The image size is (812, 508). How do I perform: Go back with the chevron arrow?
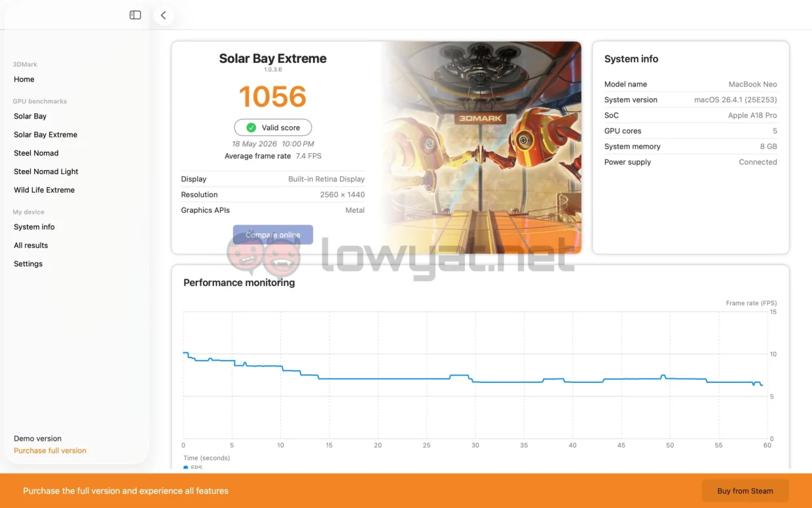pos(163,15)
